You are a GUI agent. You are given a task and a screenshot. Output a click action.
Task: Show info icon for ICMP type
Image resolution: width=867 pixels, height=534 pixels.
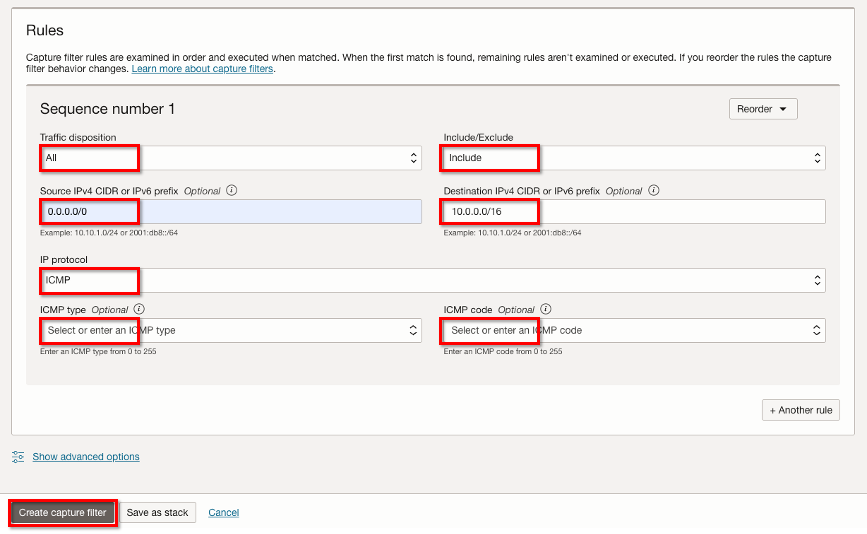pyautogui.click(x=139, y=309)
